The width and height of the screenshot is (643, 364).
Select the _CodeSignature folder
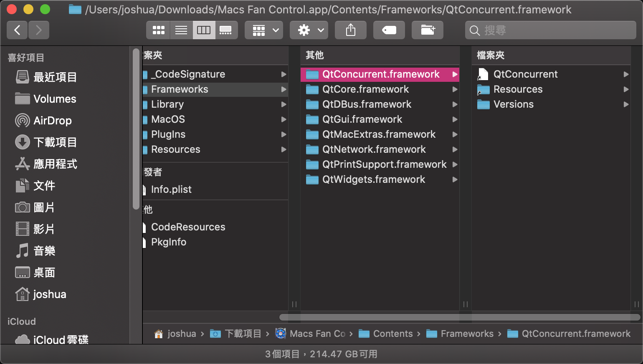tap(215, 74)
